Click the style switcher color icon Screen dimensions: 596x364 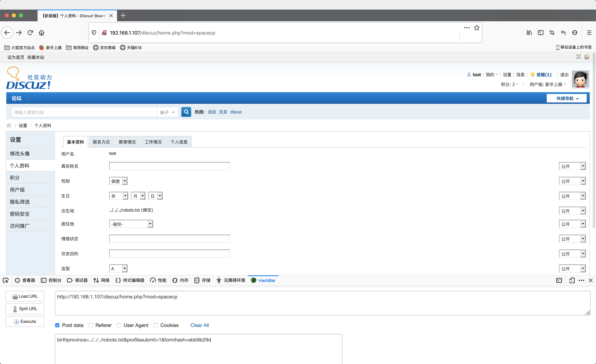coord(587,57)
